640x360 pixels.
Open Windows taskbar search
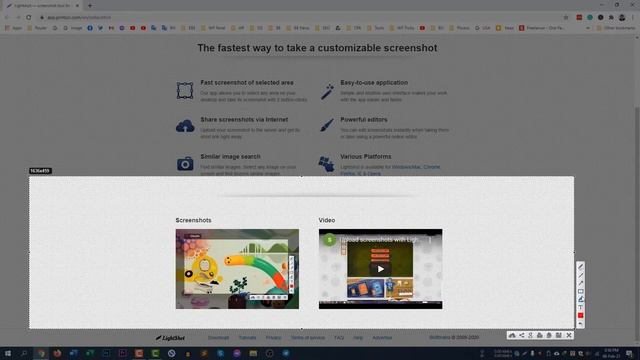24,353
